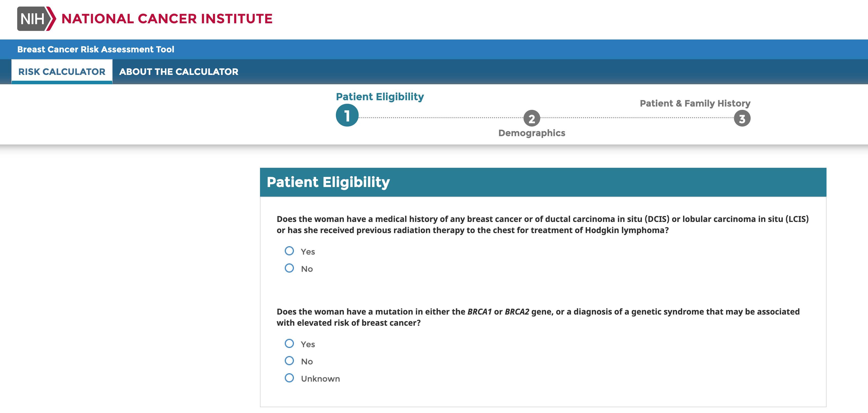
Task: Choose No for BRCA gene mutation question
Action: click(289, 361)
